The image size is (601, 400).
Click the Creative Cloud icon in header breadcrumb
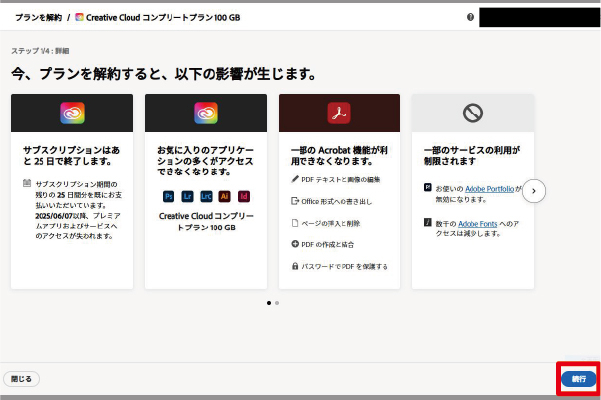[79, 17]
